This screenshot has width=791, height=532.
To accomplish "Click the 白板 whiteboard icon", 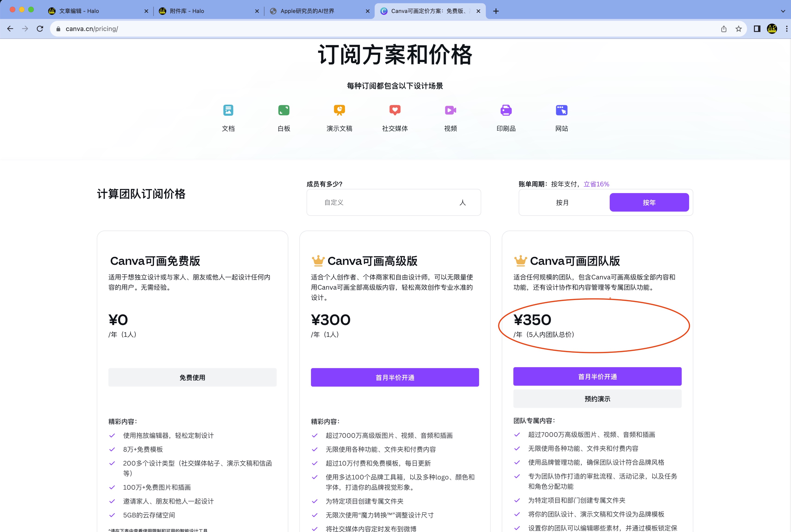I will [x=284, y=110].
